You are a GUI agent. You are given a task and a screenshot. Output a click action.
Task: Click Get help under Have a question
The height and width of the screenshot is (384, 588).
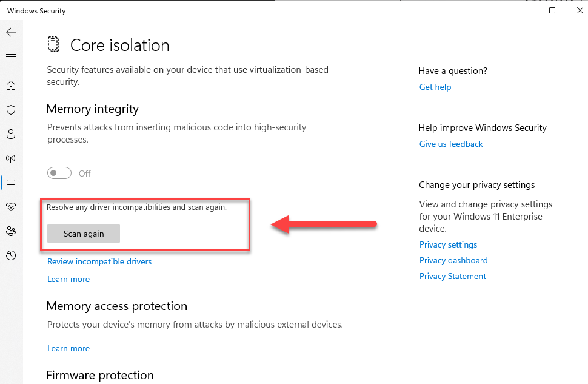coord(435,87)
